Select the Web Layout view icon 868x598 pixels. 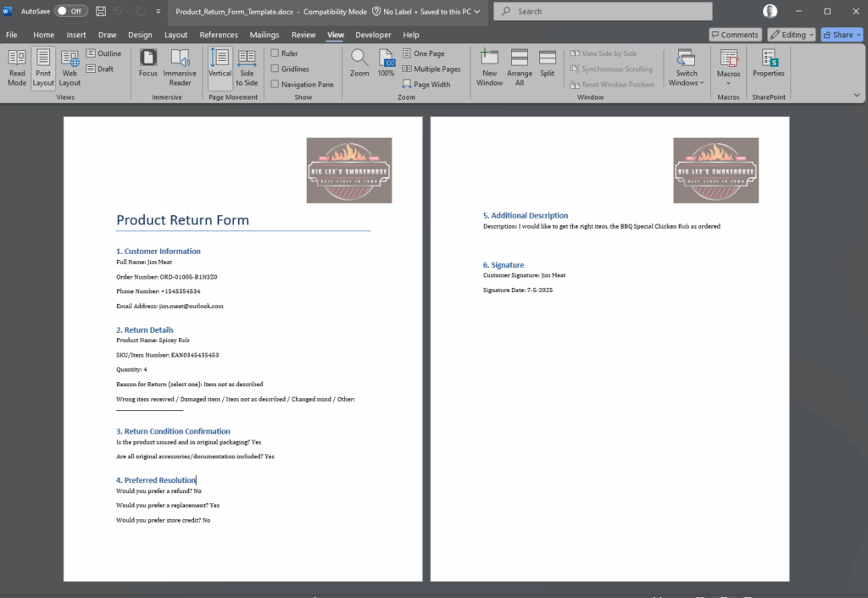70,67
